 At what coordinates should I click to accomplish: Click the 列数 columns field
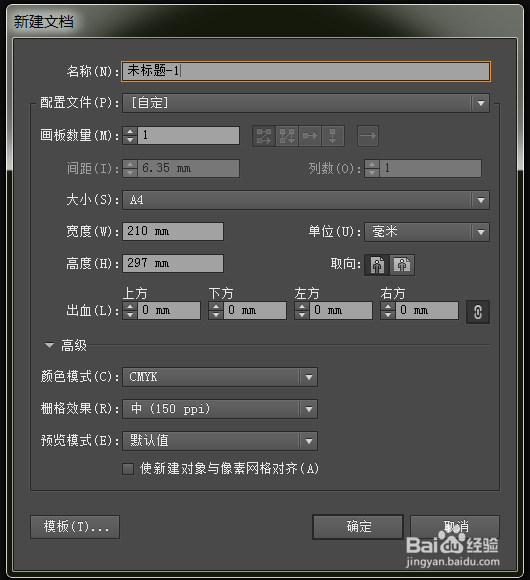(431, 168)
